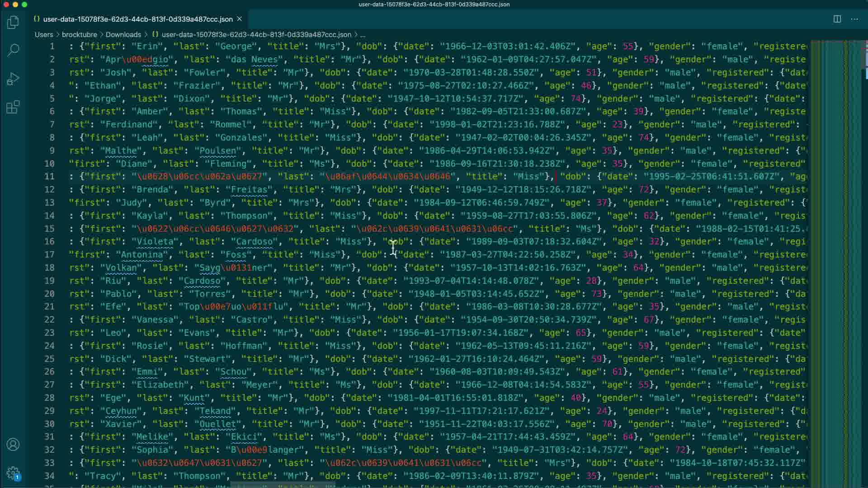Click the Users breadcrumb segment
The image size is (868, 488).
[44, 34]
